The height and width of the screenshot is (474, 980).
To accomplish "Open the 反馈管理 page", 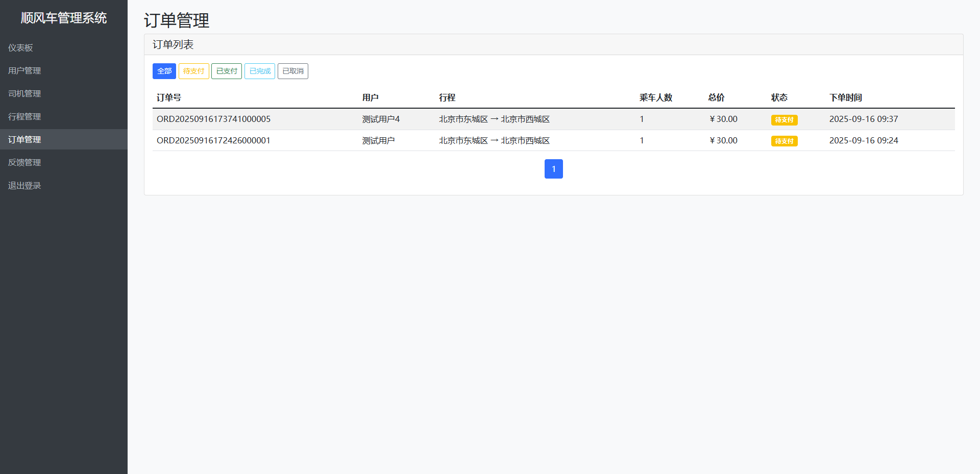I will pyautogui.click(x=24, y=162).
